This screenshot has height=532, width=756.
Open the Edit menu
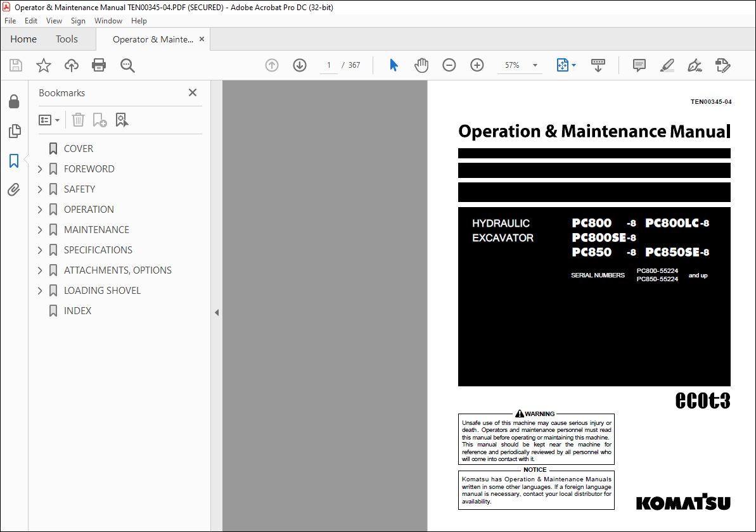[31, 21]
